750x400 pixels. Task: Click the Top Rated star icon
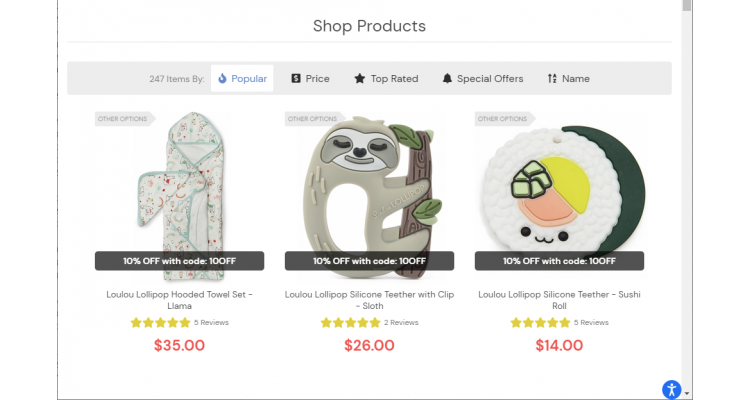(360, 78)
